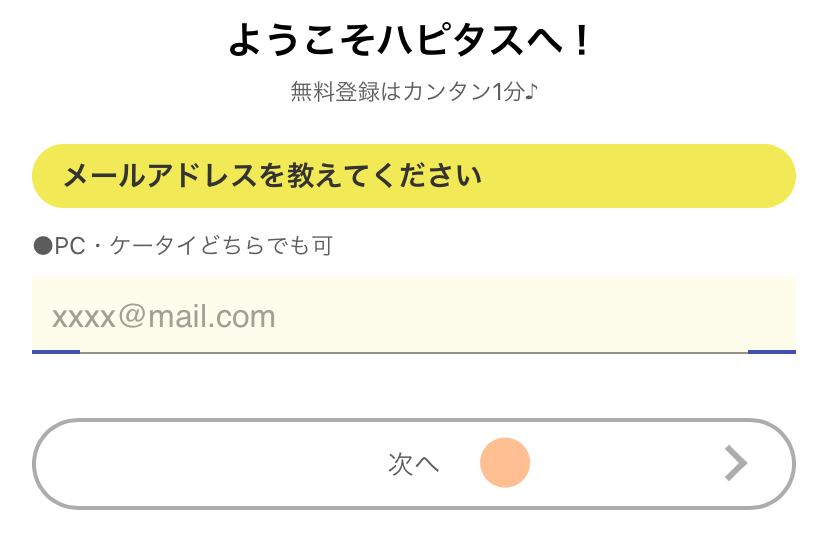This screenshot has height=545, width=828.
Task: Tap the orange circle beside 次へ
Action: click(x=504, y=463)
